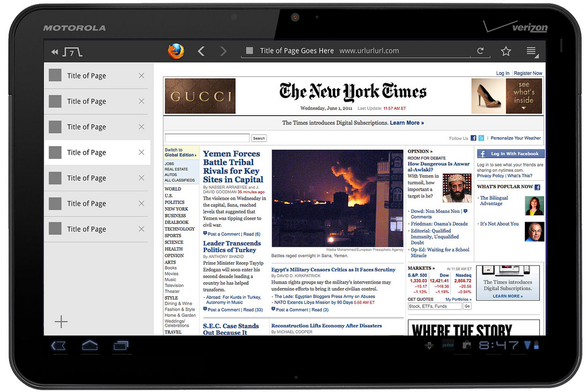Open the SCIENCE section in left nav
Image resolution: width=588 pixels, height=392 pixels.
[174, 242]
